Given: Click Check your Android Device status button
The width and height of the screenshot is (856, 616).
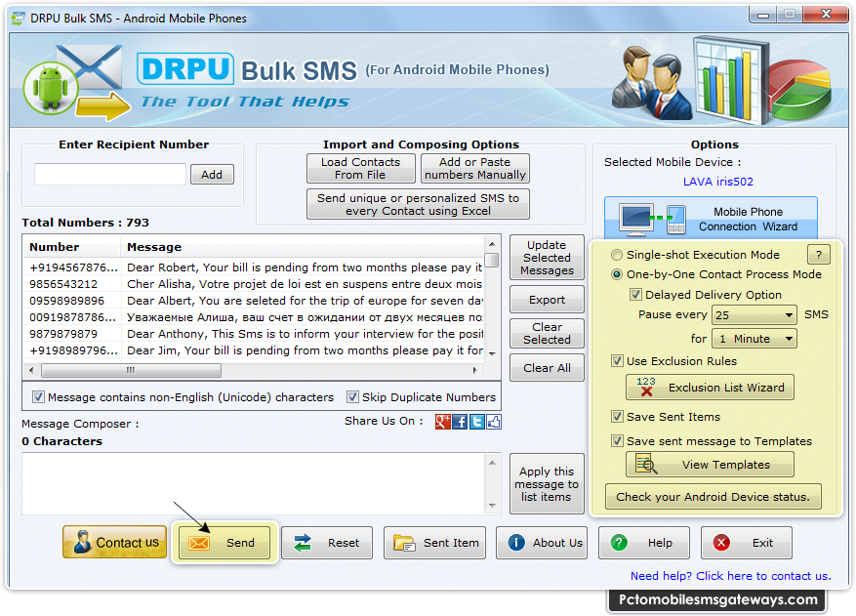Looking at the screenshot, I should [713, 496].
